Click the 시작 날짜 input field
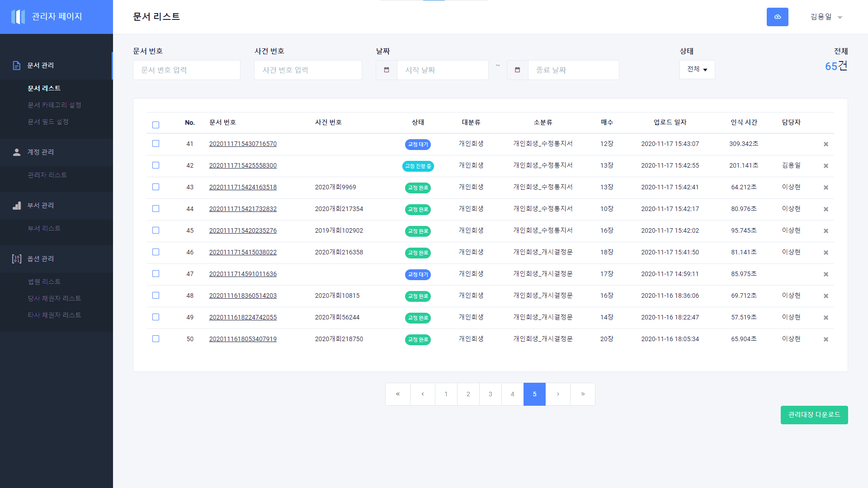868x488 pixels. [443, 70]
